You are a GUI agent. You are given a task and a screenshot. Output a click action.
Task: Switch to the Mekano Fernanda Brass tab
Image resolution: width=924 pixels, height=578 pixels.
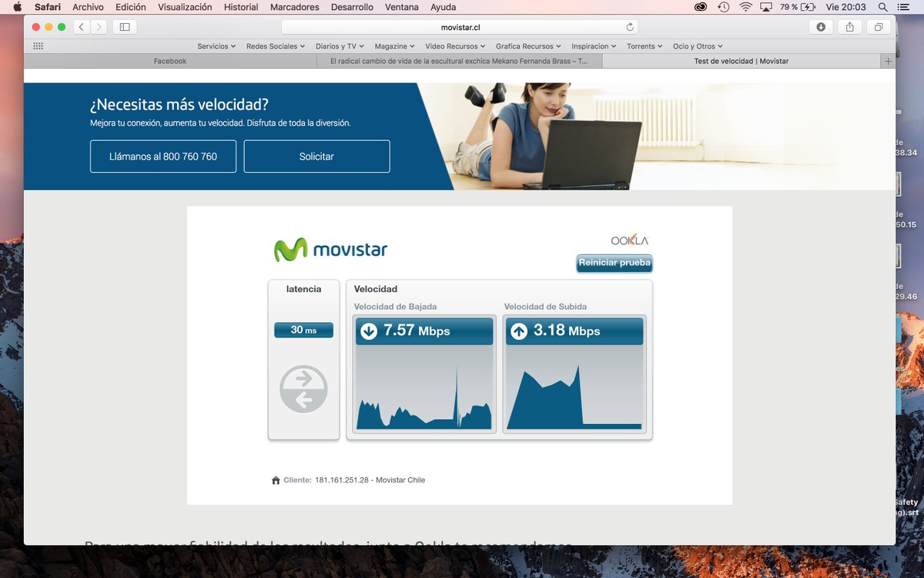coord(459,61)
